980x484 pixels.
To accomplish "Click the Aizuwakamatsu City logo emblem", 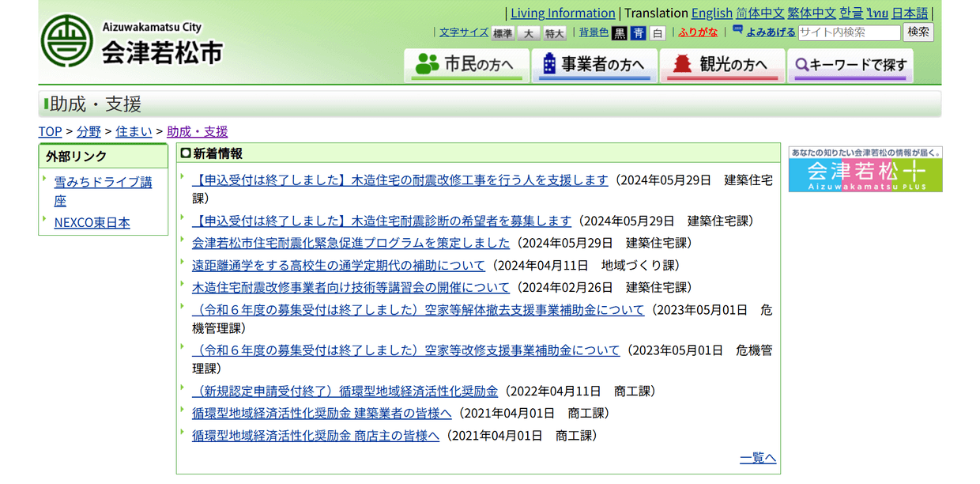I will [66, 41].
